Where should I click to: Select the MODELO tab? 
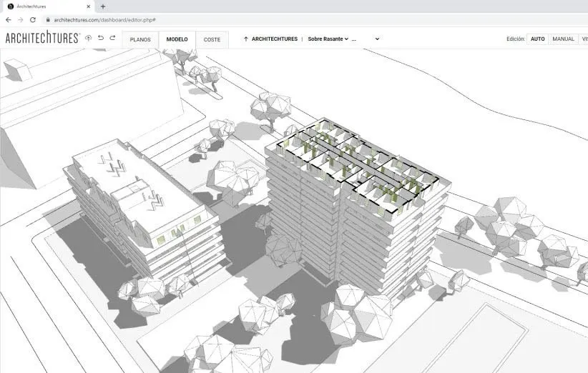click(177, 39)
